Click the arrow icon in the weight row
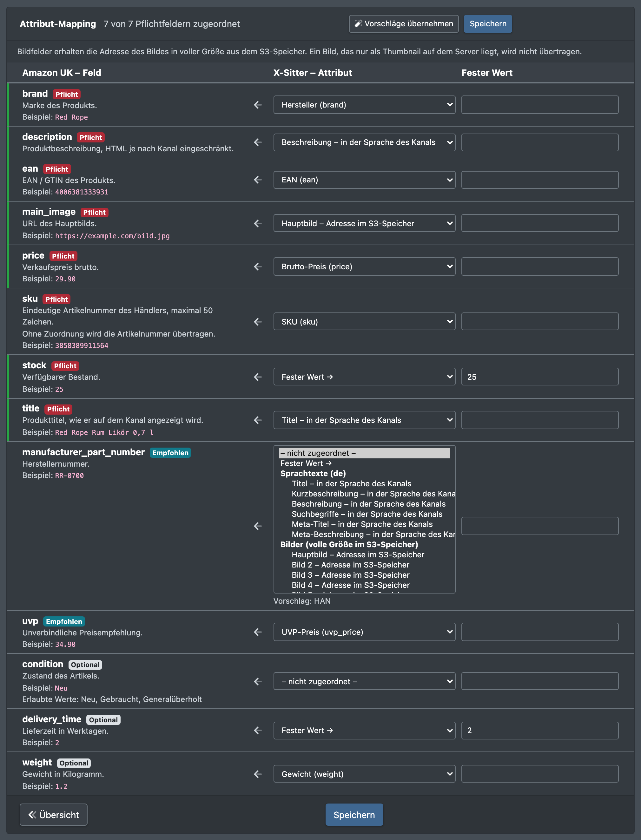The width and height of the screenshot is (641, 840). (x=258, y=774)
